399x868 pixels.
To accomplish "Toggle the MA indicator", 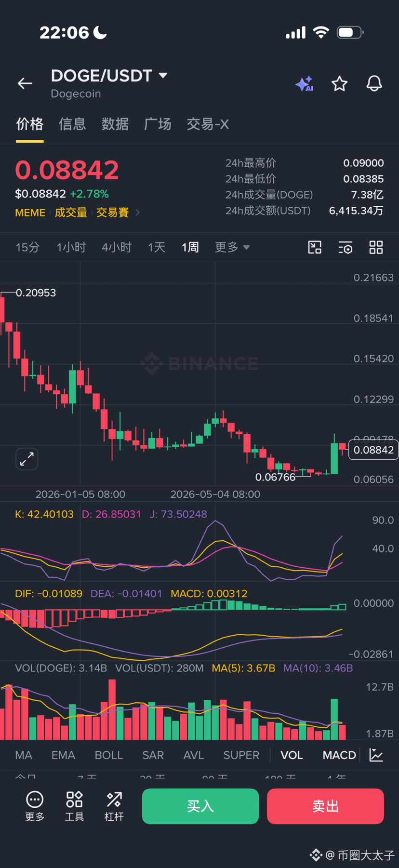I will click(24, 755).
